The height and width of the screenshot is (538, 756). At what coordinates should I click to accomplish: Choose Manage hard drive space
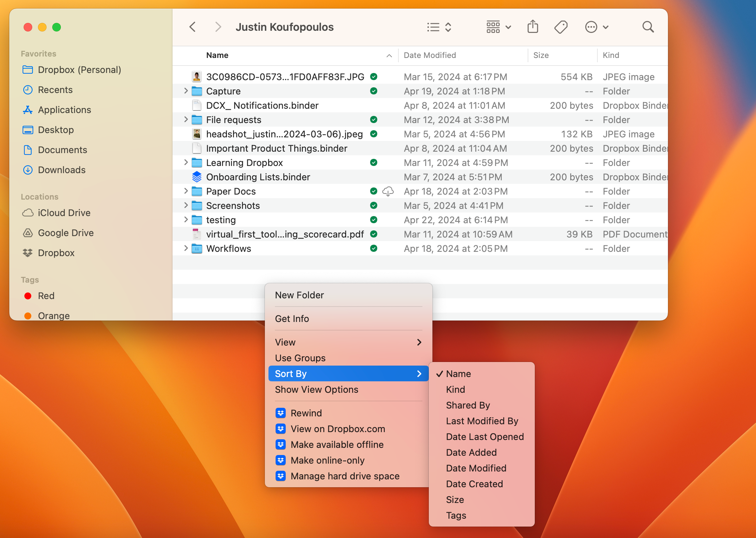pyautogui.click(x=348, y=476)
